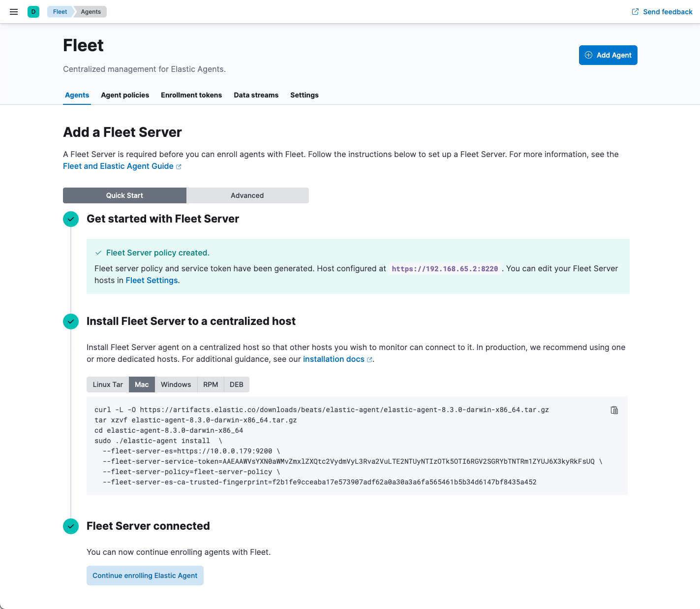The height and width of the screenshot is (609, 700).
Task: Click the checkmark in the Fleet Server policy created banner
Action: click(x=98, y=253)
